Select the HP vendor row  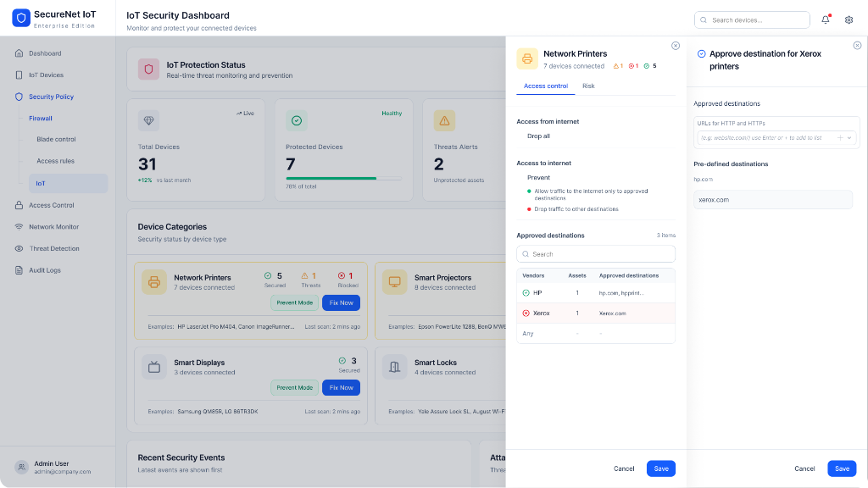tap(596, 293)
